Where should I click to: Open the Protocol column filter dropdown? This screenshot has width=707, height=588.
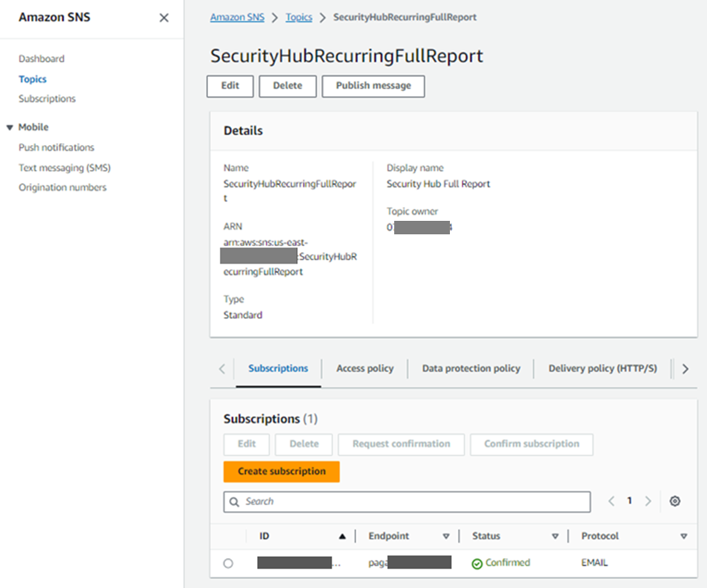point(683,536)
